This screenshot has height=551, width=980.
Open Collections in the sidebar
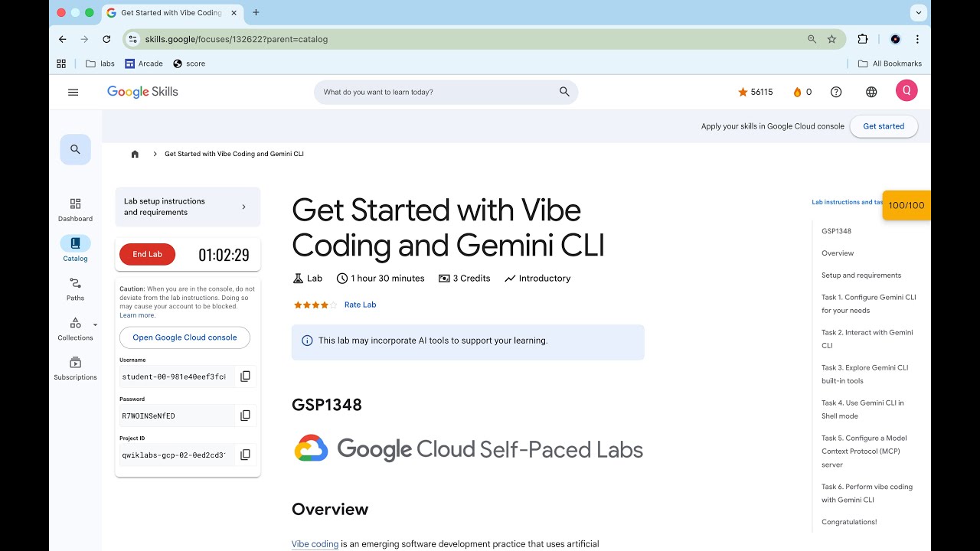75,329
